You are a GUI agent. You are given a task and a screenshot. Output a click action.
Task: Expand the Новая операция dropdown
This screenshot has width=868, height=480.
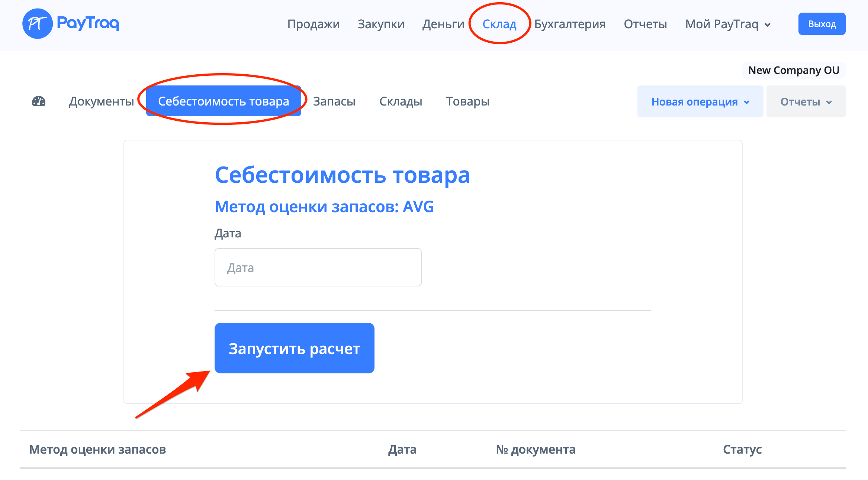[x=700, y=102]
